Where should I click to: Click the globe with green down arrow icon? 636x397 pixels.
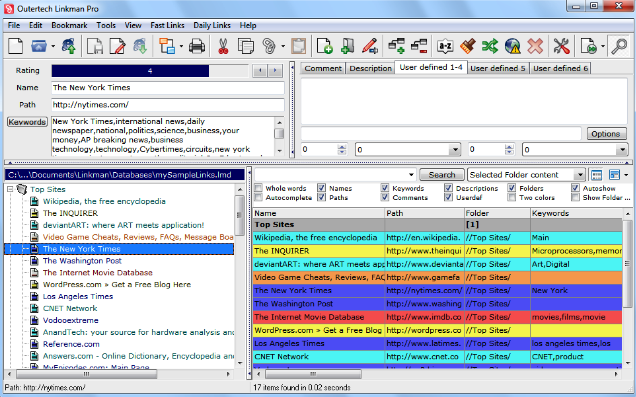pos(140,46)
